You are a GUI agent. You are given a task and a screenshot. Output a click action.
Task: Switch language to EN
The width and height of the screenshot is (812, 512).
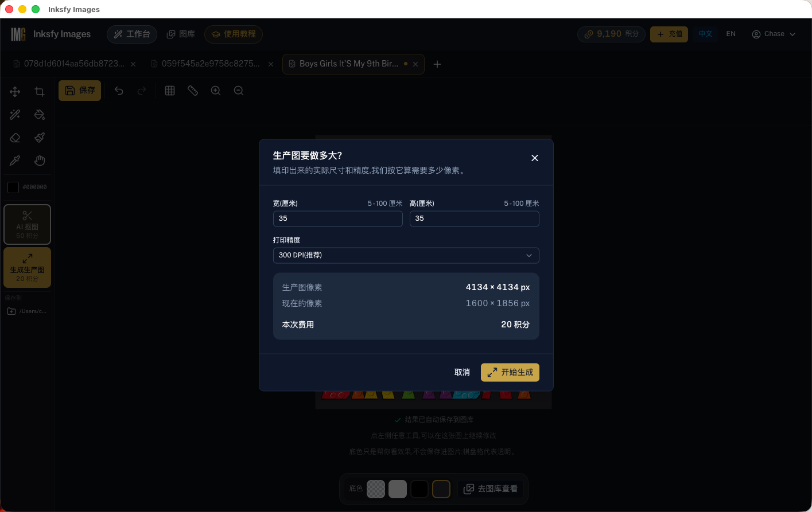click(731, 34)
